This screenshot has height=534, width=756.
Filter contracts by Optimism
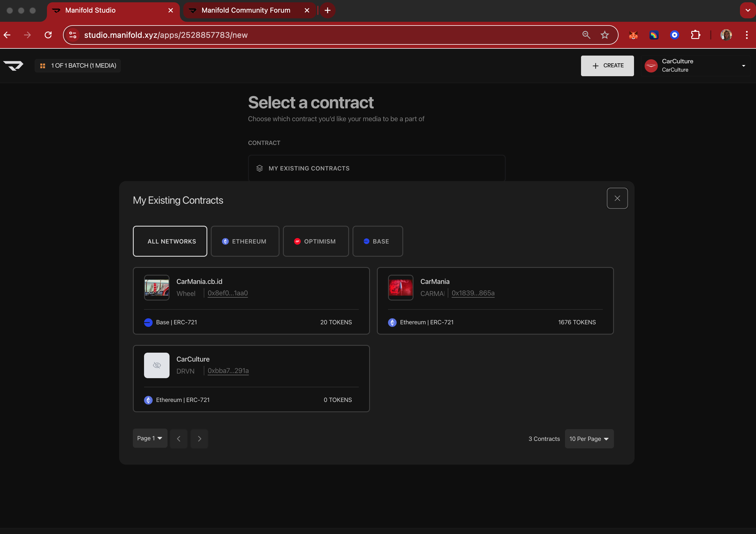pos(316,241)
